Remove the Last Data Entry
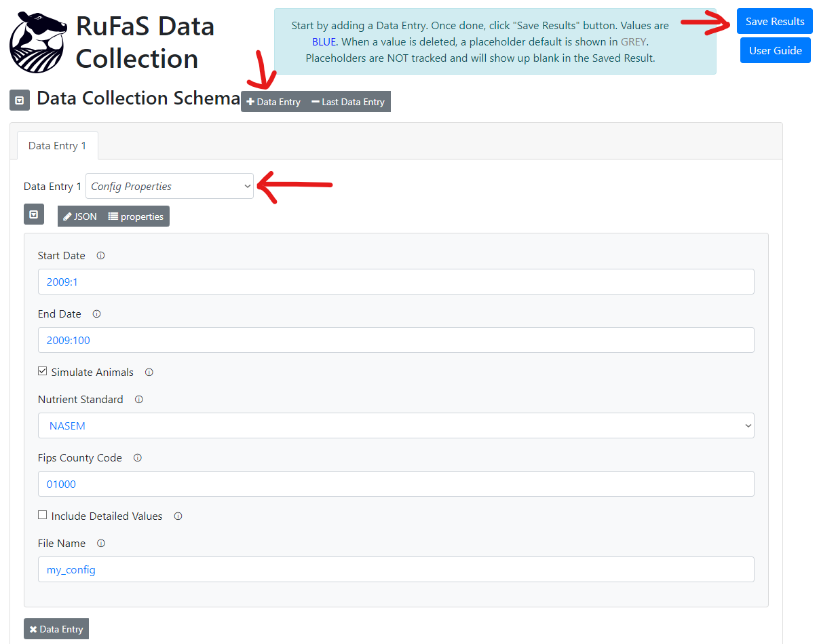This screenshot has width=819, height=644. pos(348,102)
